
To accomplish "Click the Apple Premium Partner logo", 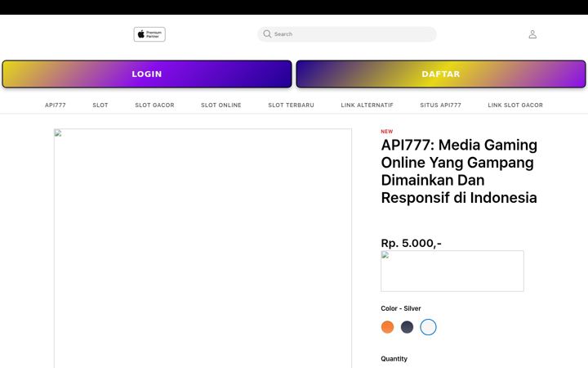I will point(149,34).
